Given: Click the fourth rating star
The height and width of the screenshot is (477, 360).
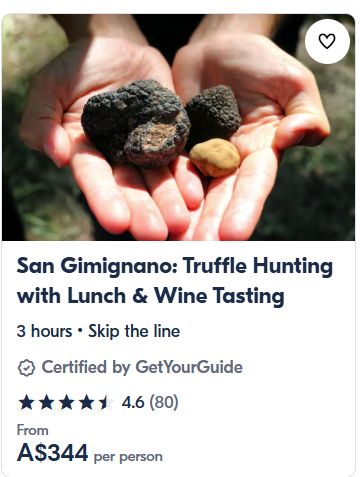Looking at the screenshot, I should 87,402.
